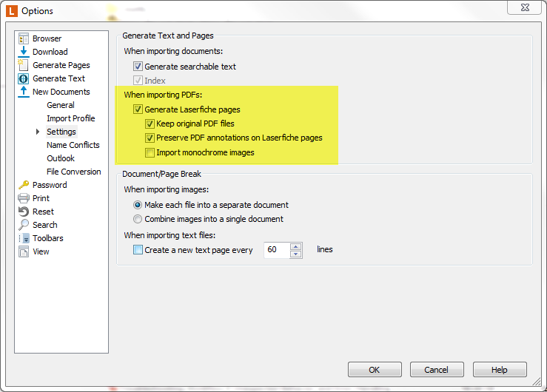The width and height of the screenshot is (547, 392).
Task: Click the Generate Text globe icon
Action: [x=24, y=78]
